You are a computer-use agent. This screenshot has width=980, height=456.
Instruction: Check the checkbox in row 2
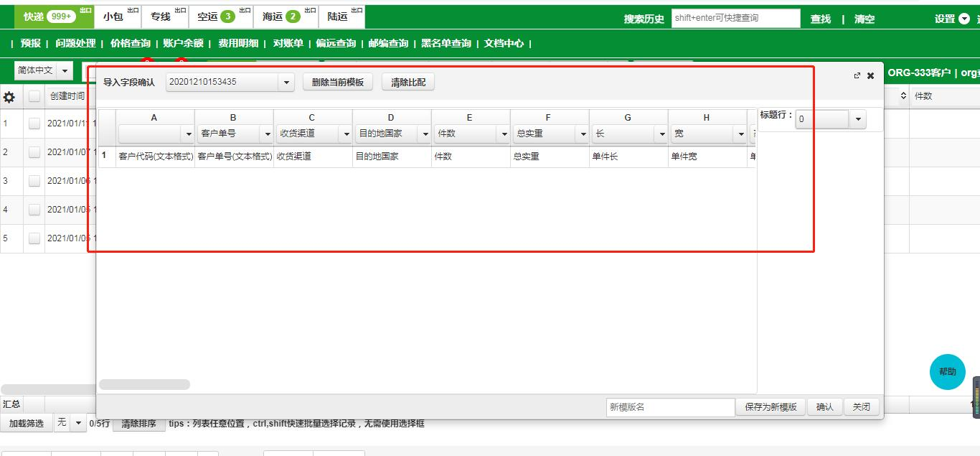[34, 152]
